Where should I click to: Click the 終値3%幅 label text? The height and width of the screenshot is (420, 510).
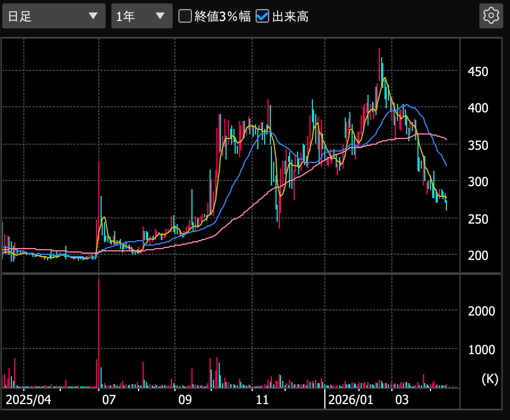pyautogui.click(x=223, y=16)
